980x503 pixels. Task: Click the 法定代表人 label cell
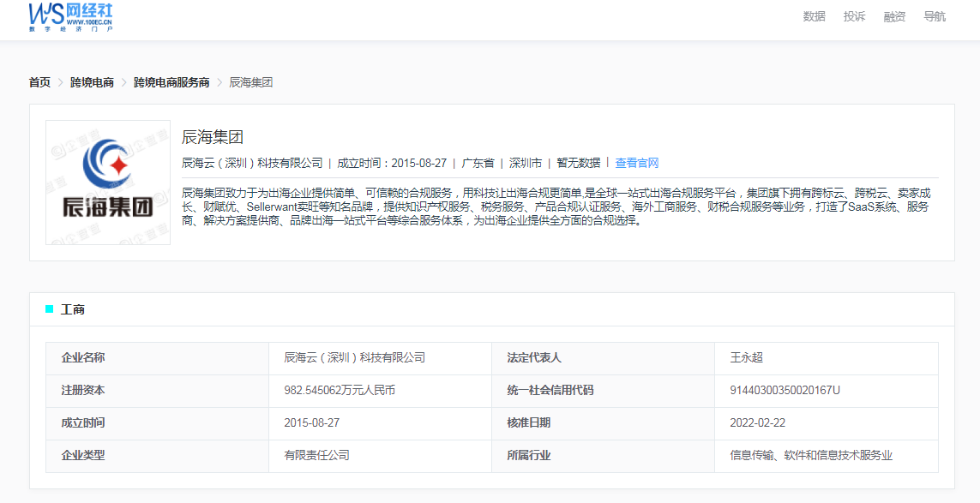tap(603, 358)
